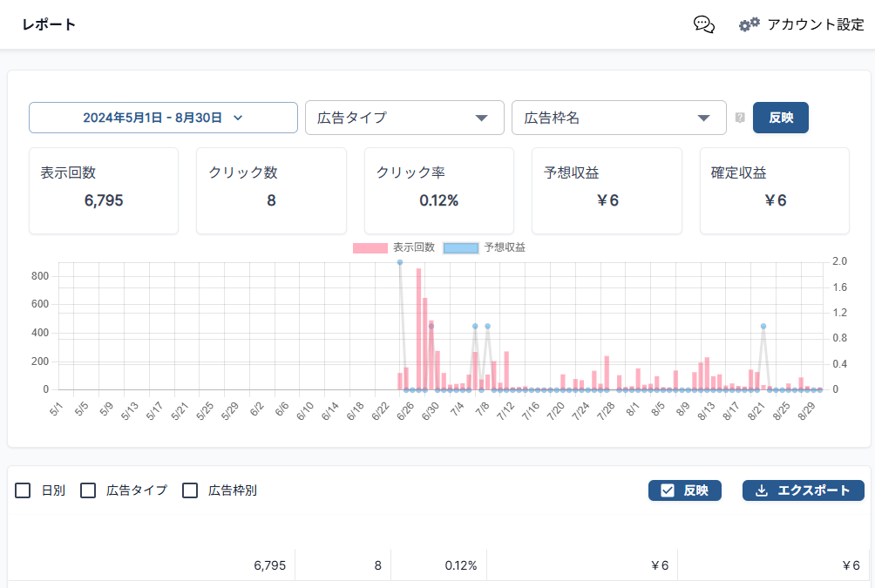Tick the 広告タイプ checkbox

click(88, 490)
